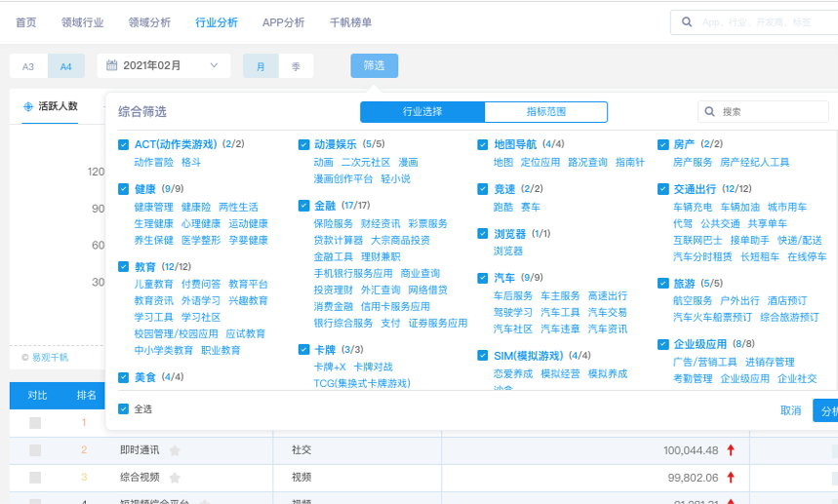The image size is (838, 504).
Task: Click the 医学整形 sub-industry link
Action: coord(201,240)
